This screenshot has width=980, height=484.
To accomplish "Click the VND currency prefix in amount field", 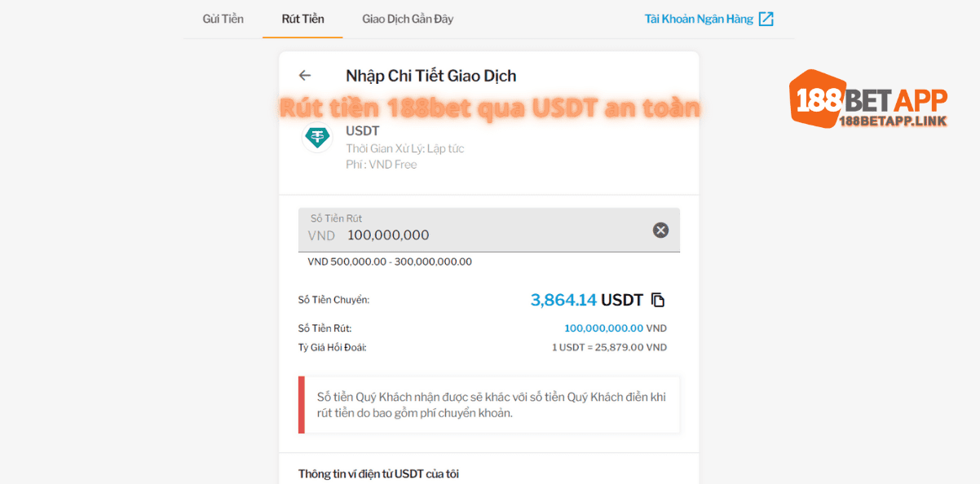I will [x=321, y=235].
